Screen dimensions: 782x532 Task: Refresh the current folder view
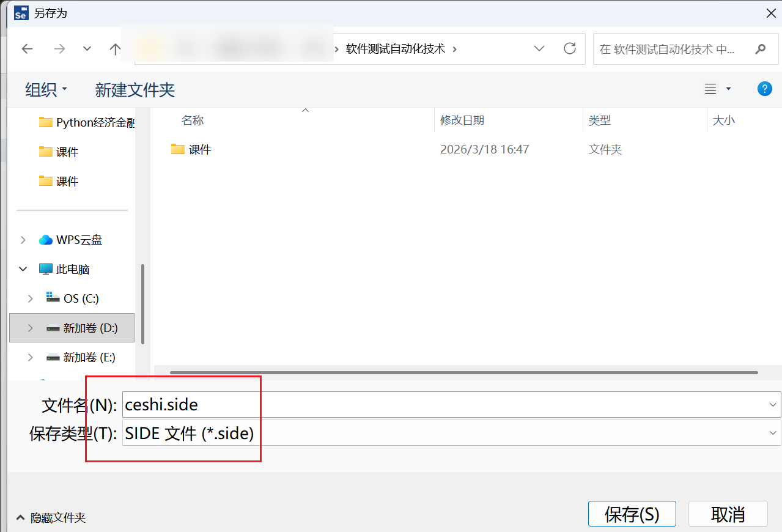tap(570, 48)
